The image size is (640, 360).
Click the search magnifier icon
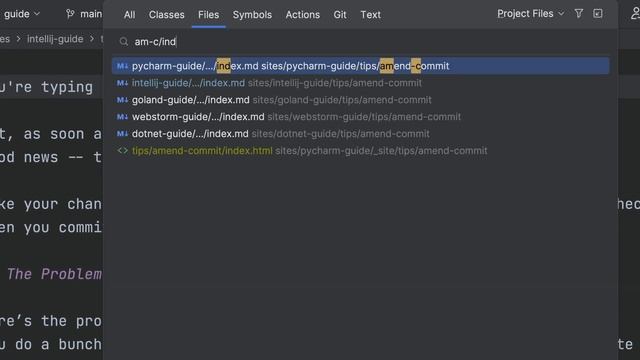click(x=124, y=42)
